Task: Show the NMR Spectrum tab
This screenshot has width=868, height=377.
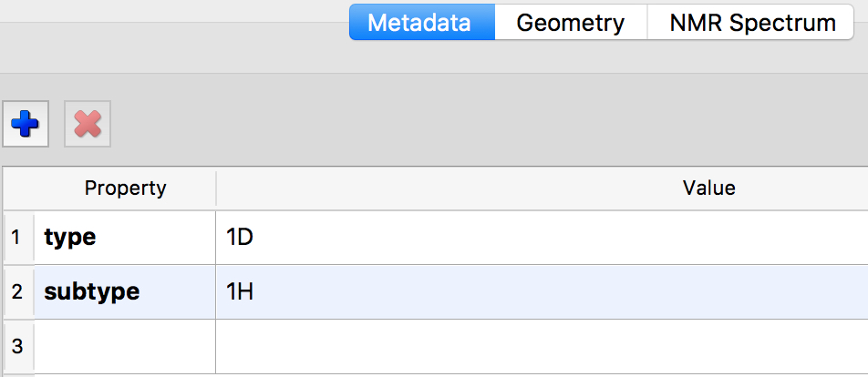Action: 752,23
